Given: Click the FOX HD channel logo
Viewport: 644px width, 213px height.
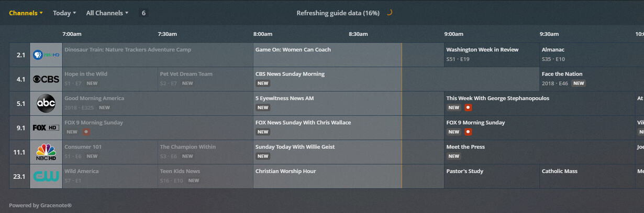Looking at the screenshot, I should point(46,127).
